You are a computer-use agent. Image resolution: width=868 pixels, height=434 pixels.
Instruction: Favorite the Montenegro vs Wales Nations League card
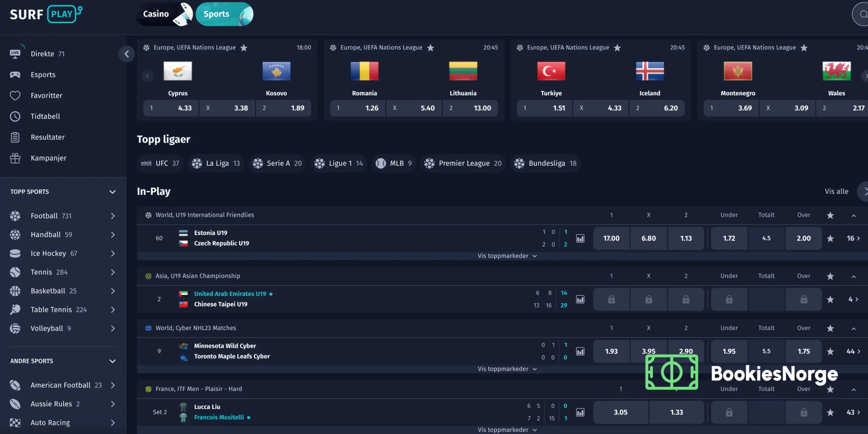click(x=804, y=48)
